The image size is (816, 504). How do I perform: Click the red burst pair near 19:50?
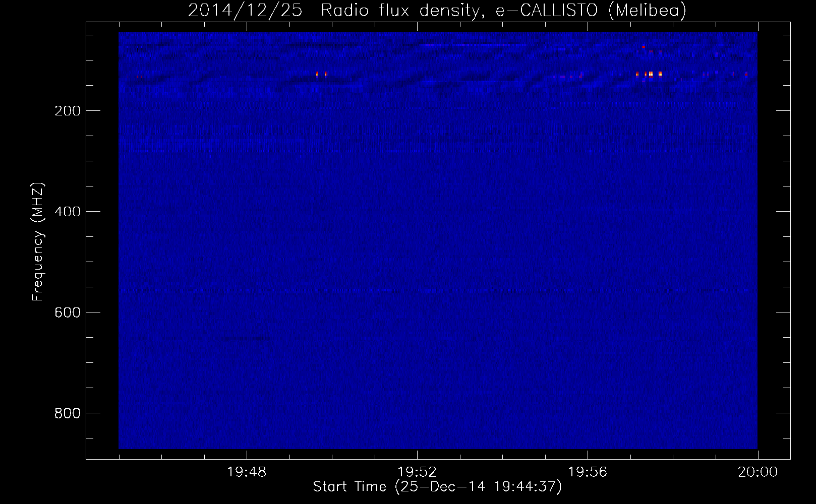coord(322,74)
